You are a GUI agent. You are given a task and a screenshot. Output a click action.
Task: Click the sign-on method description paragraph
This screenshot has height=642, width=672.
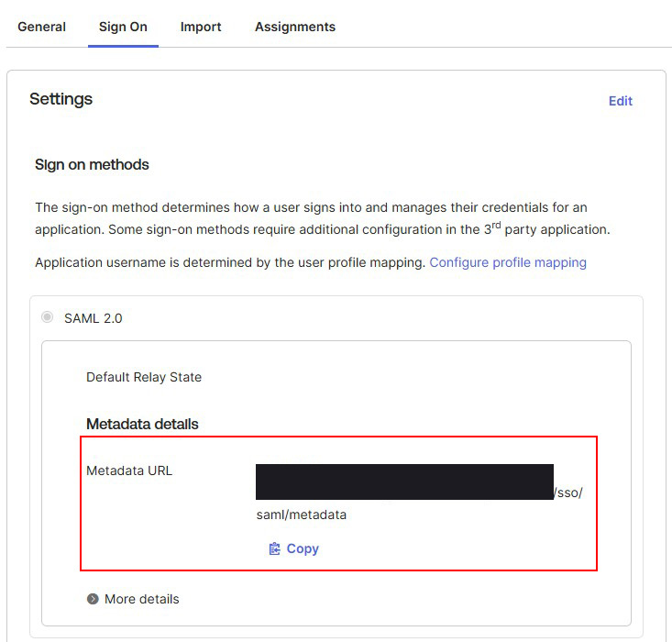point(321,218)
